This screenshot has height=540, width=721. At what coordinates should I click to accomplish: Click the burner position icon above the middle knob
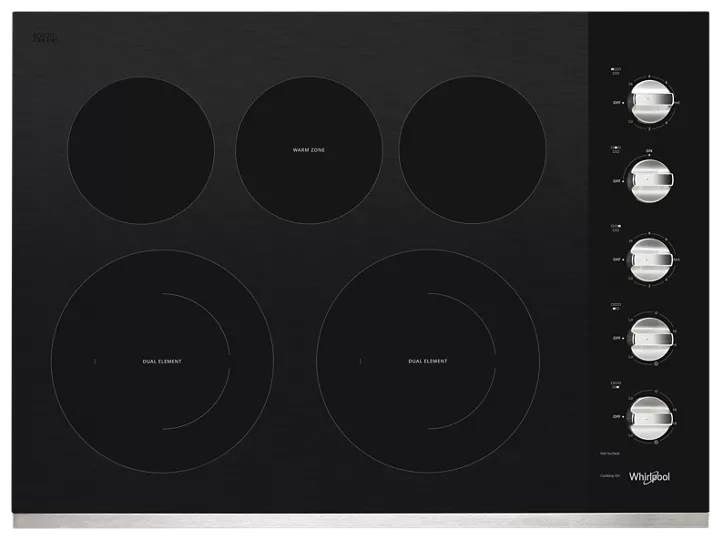[x=616, y=228]
